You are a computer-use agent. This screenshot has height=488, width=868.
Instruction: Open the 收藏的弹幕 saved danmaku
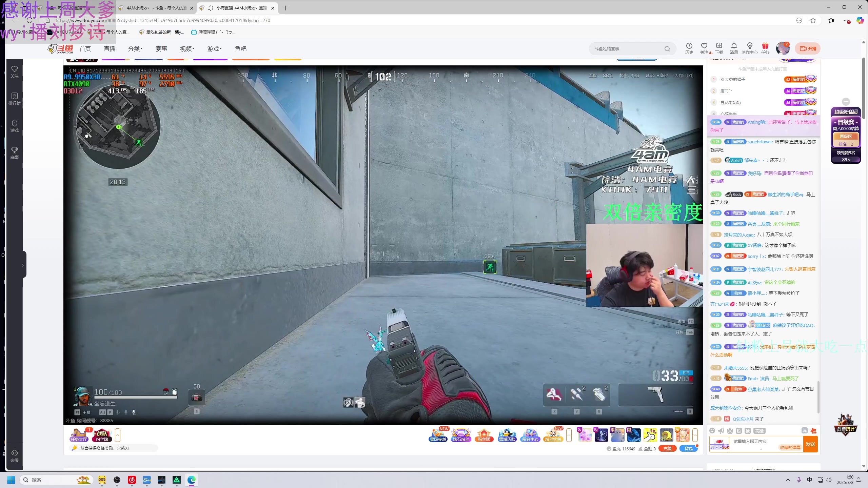coord(790,447)
